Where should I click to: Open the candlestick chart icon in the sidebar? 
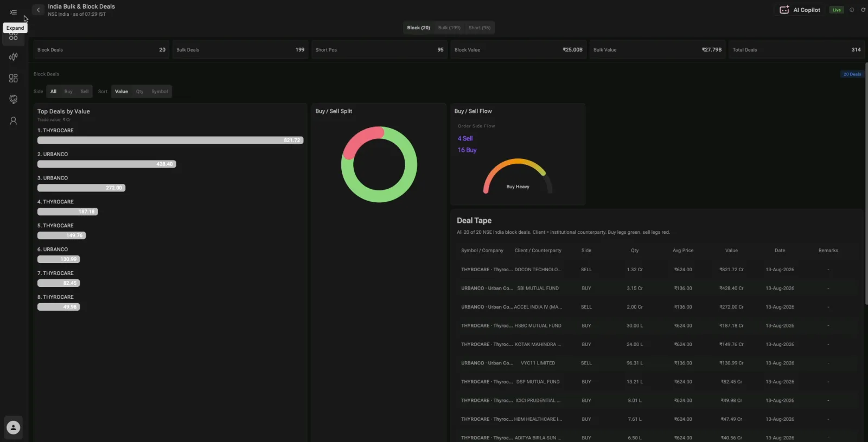click(14, 57)
